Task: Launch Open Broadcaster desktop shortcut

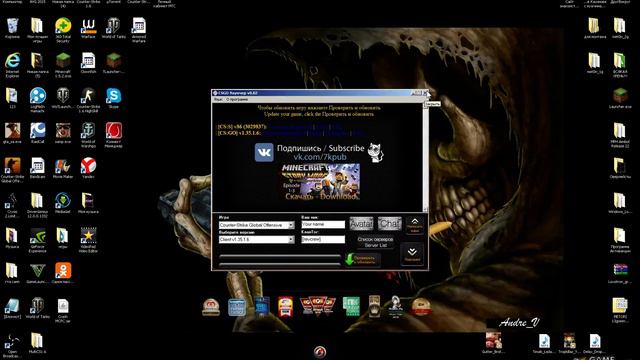Action: (x=12, y=345)
